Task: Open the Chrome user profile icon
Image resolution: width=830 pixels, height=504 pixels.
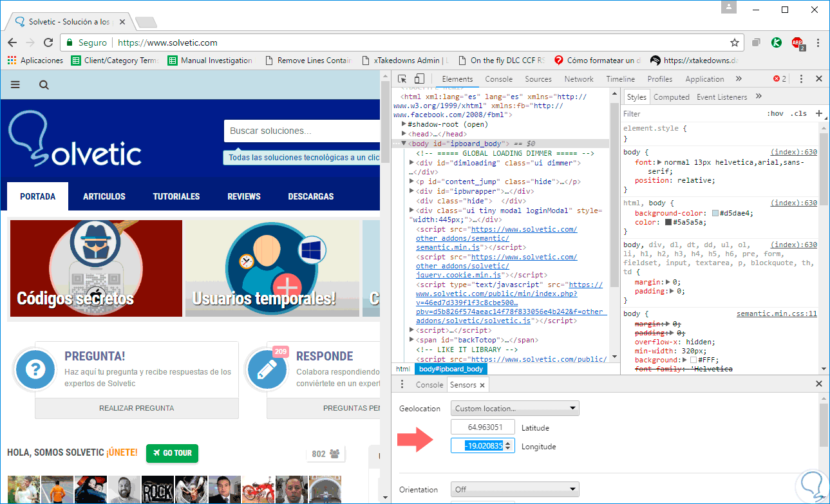Action: (728, 8)
